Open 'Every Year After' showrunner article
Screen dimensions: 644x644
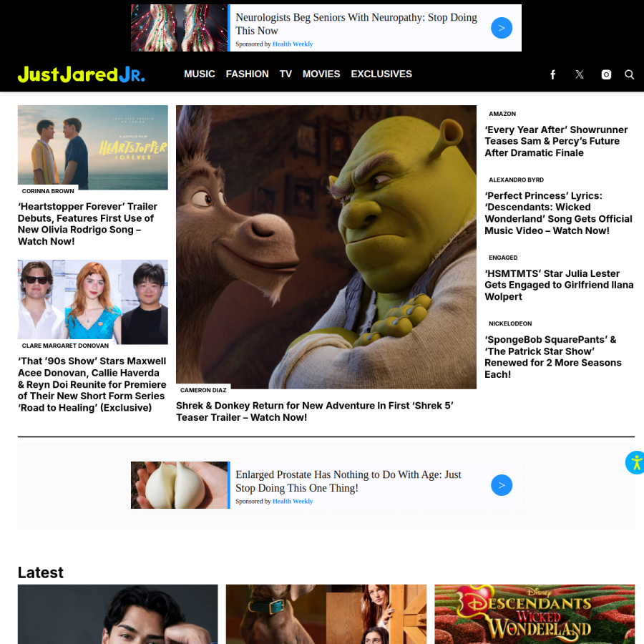[x=556, y=141]
